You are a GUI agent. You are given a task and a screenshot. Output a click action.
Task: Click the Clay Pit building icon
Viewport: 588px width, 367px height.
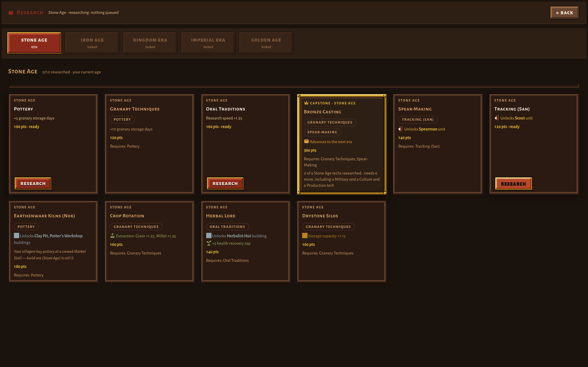[17, 235]
